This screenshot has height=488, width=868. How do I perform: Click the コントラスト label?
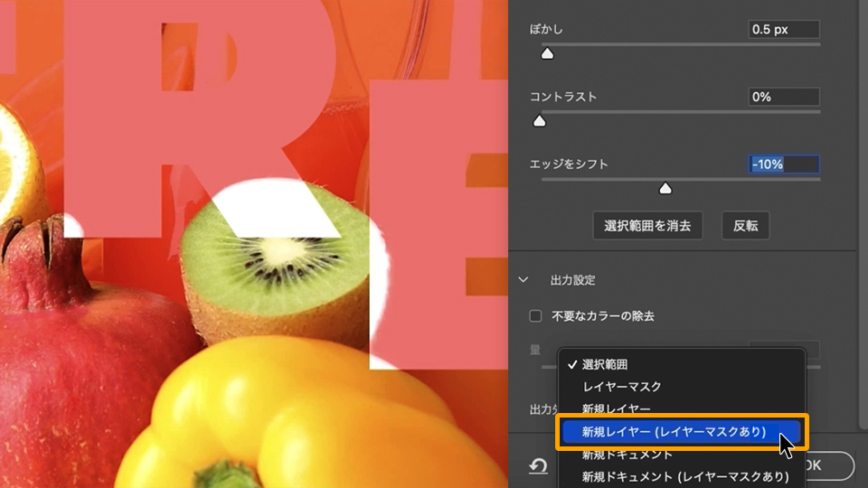tap(563, 97)
